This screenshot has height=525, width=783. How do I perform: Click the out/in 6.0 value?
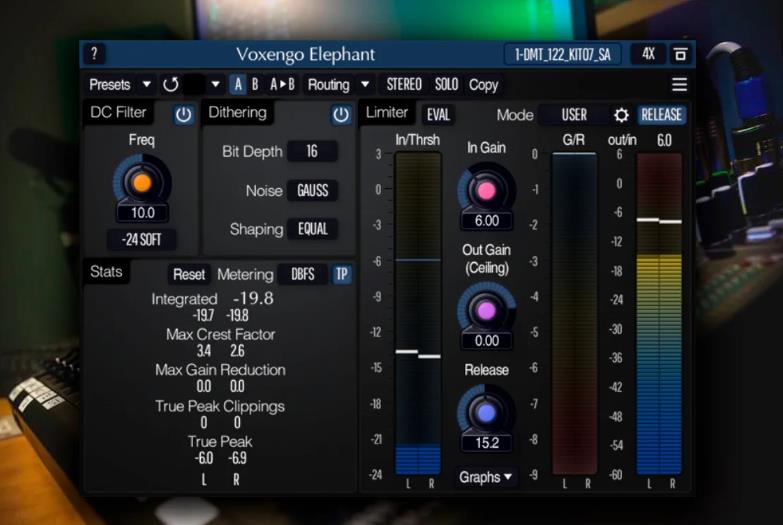tap(664, 140)
